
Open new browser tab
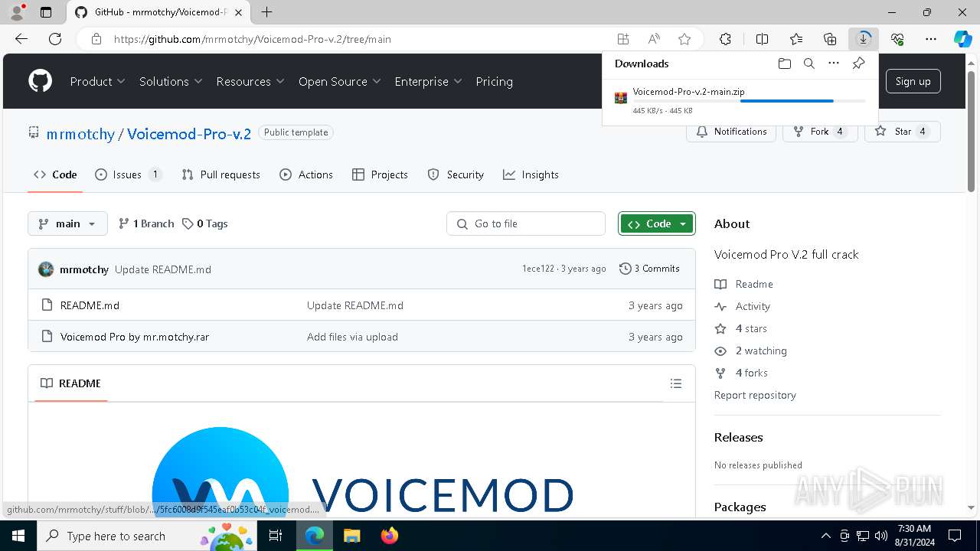coord(266,12)
